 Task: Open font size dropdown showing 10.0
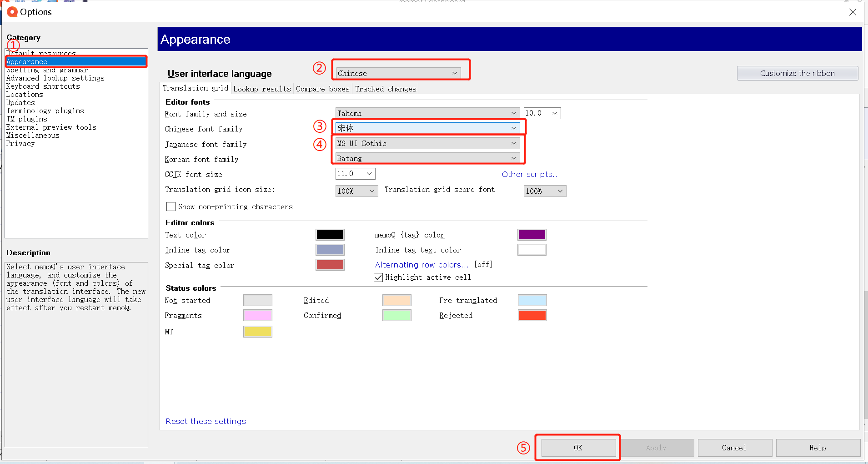tap(542, 113)
